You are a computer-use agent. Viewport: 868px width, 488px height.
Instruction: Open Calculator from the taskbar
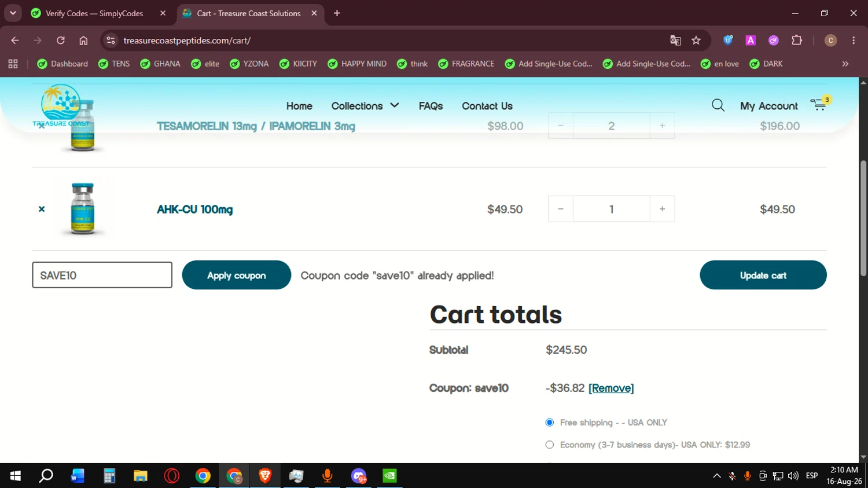coord(109,476)
